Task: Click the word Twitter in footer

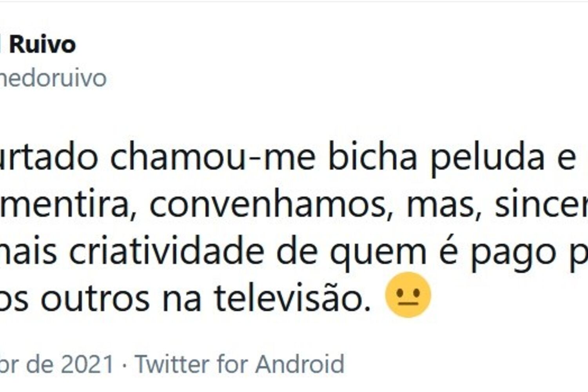Action: [172, 364]
